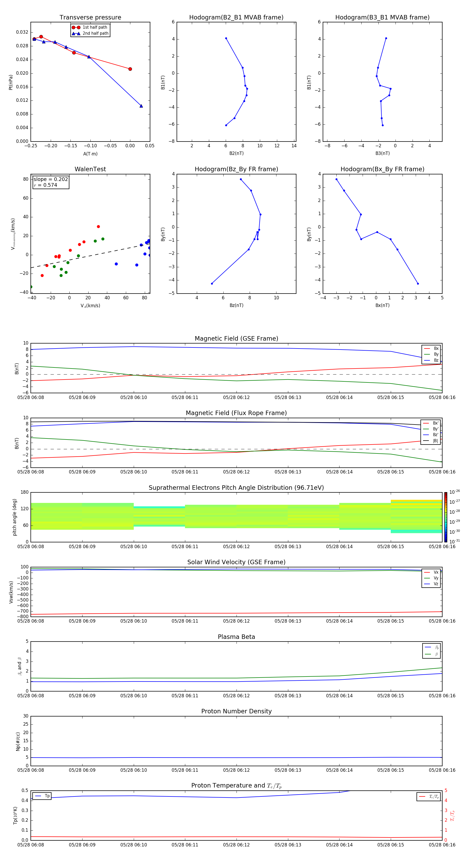Image resolution: width=473 pixels, height=868 pixels.
Task: Select the 'r = 0.574' annotation
Action: (45, 185)
